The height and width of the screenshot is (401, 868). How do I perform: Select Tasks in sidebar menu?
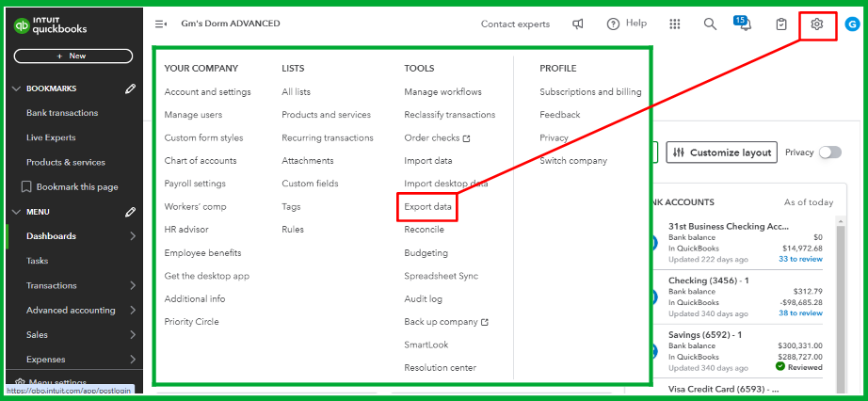(37, 261)
